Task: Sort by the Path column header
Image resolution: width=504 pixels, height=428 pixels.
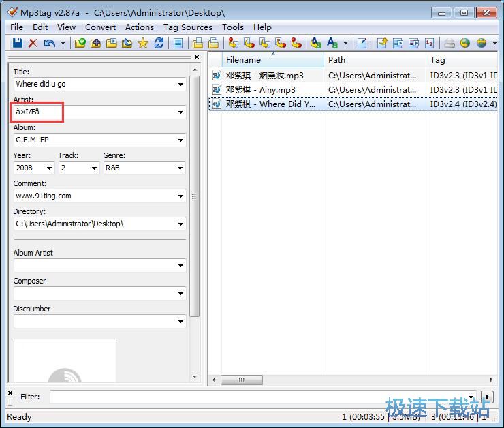Action: (x=375, y=60)
